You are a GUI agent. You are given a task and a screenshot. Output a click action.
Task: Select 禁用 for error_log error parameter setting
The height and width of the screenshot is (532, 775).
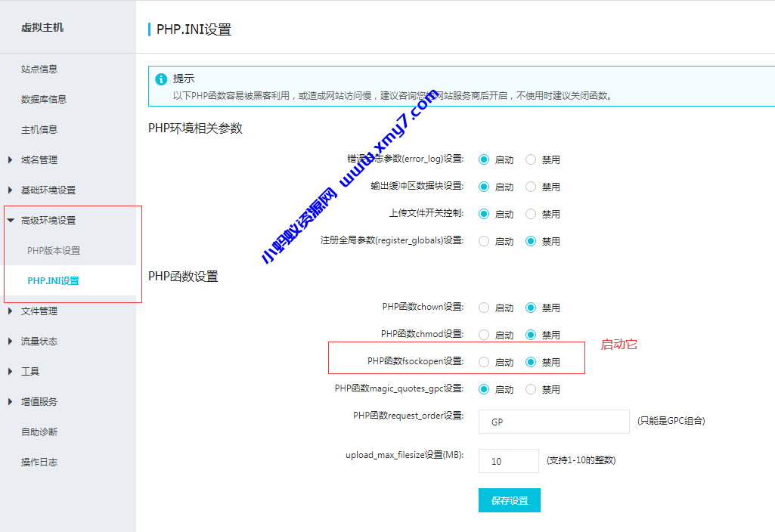(532, 159)
